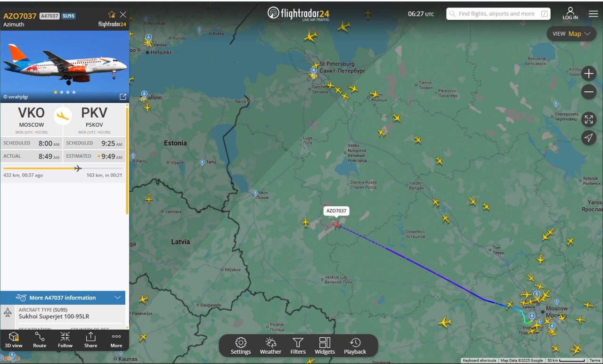Open the More options in flight panel
This screenshot has height=364, width=603.
[x=116, y=340]
